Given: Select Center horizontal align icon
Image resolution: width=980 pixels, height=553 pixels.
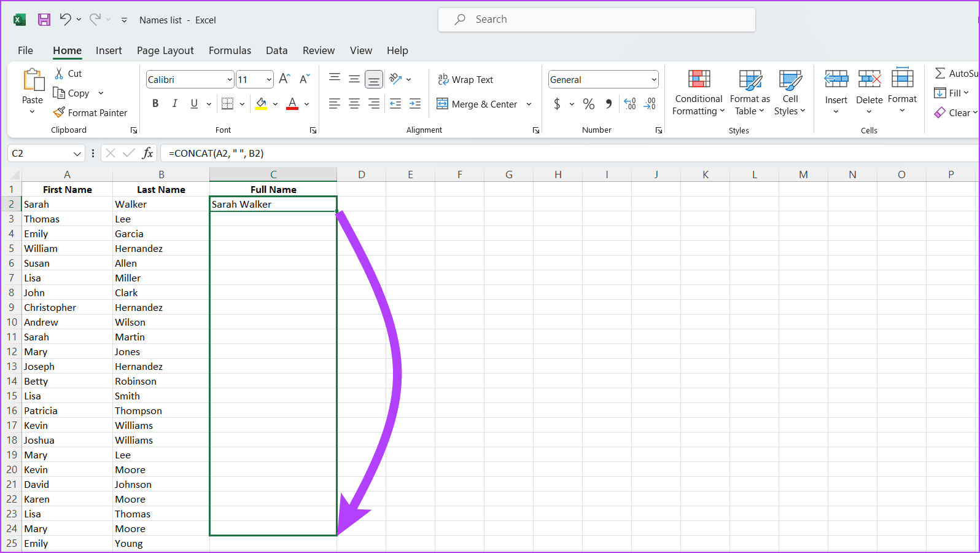Looking at the screenshot, I should [x=354, y=104].
